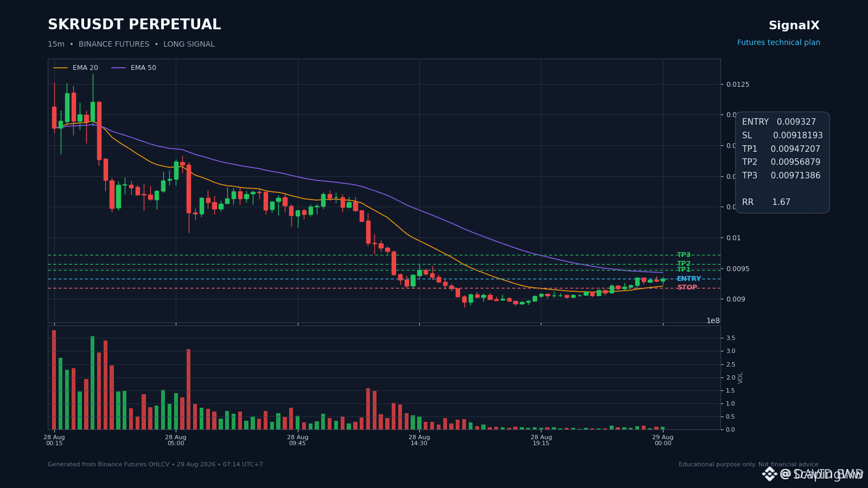Click the 3.5 volume axis tick
Image resolution: width=868 pixels, height=488 pixels.
pyautogui.click(x=731, y=338)
